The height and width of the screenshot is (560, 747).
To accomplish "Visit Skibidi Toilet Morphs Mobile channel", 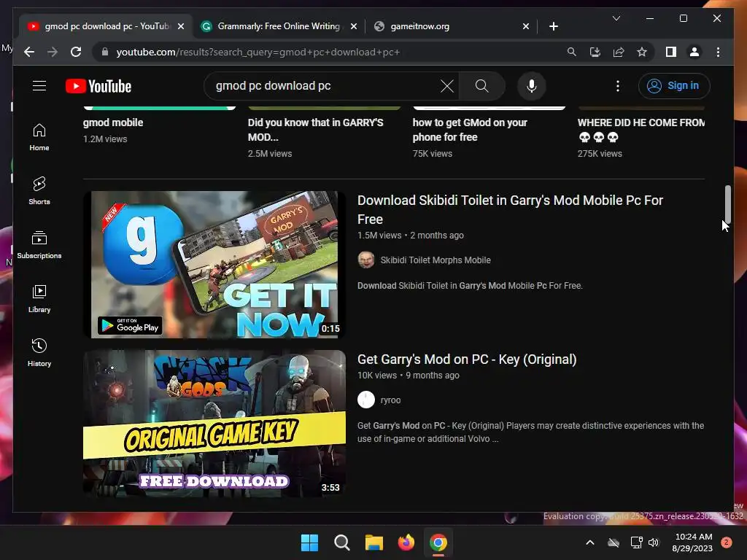I will point(436,260).
